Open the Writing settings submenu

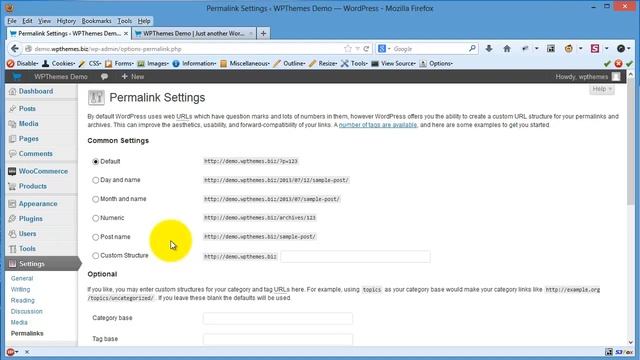click(20, 289)
